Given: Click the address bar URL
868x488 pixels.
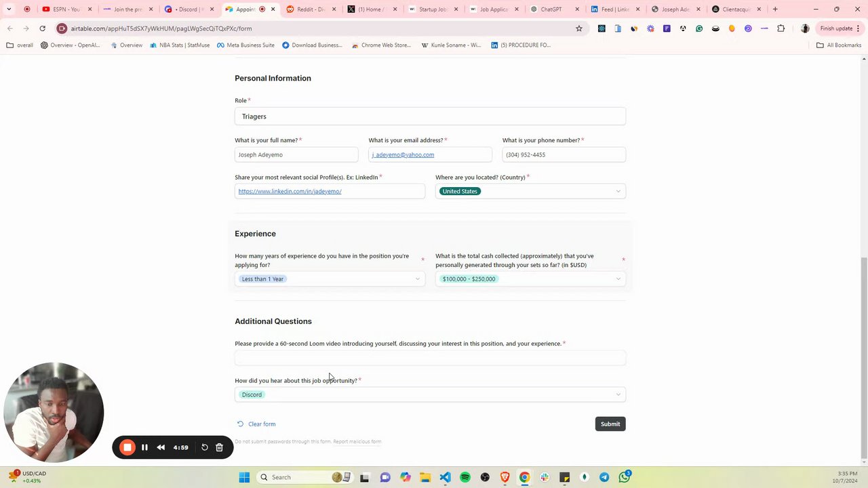Looking at the screenshot, I should click(x=161, y=28).
